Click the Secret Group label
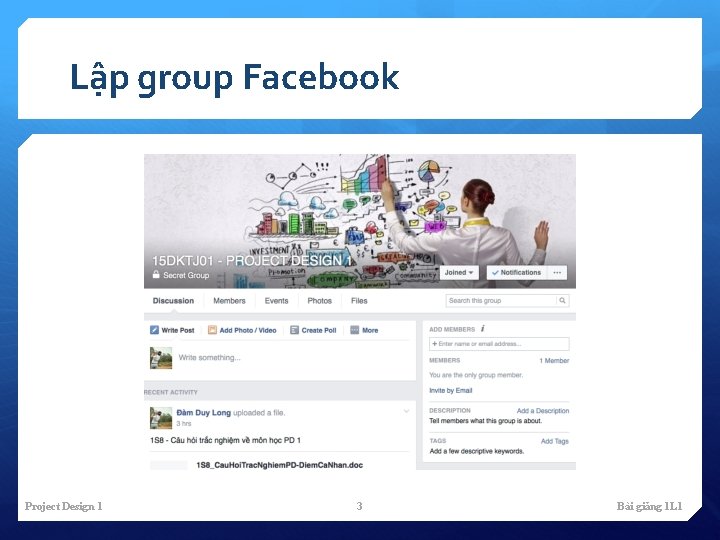The width and height of the screenshot is (720, 540). click(186, 275)
